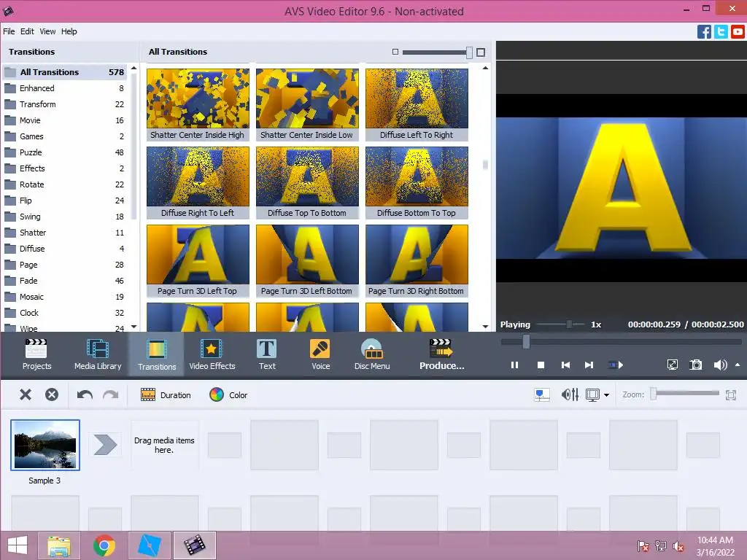This screenshot has width=747, height=560.
Task: Click the Produce button
Action: click(x=441, y=354)
